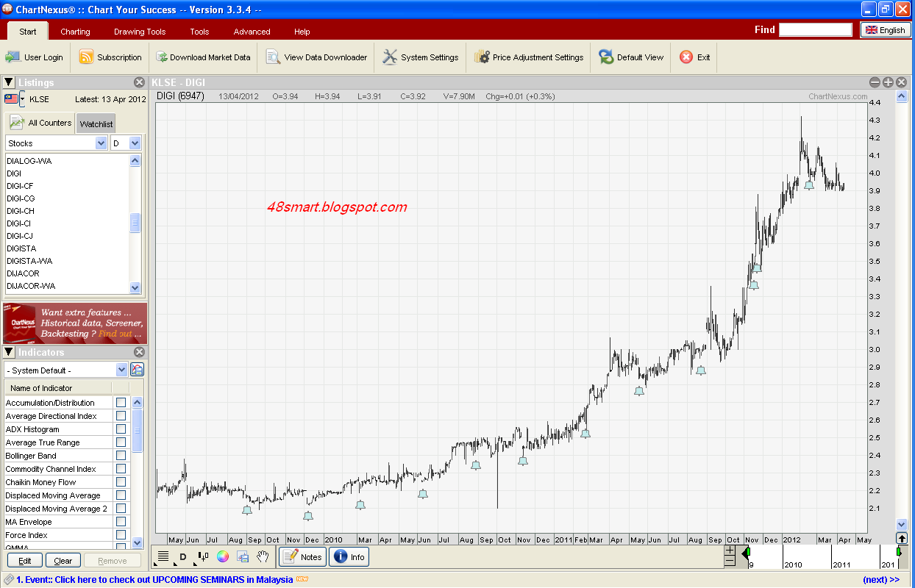Open the D letter filter dropdown

coord(126,143)
